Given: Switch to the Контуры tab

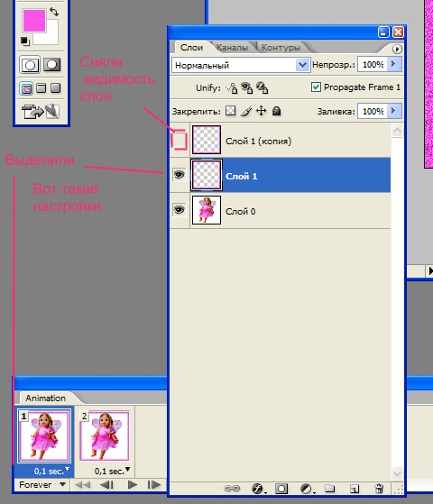Looking at the screenshot, I should pyautogui.click(x=281, y=48).
